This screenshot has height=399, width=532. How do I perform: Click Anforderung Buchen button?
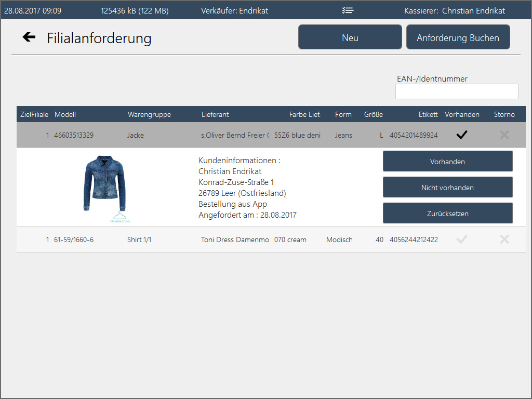[x=458, y=37]
